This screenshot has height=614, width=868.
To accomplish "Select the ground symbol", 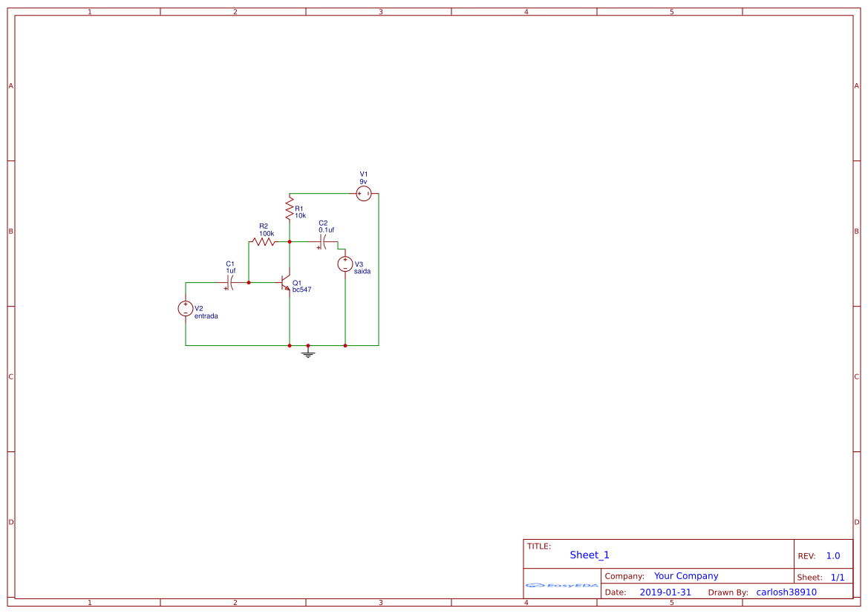I will pyautogui.click(x=308, y=353).
